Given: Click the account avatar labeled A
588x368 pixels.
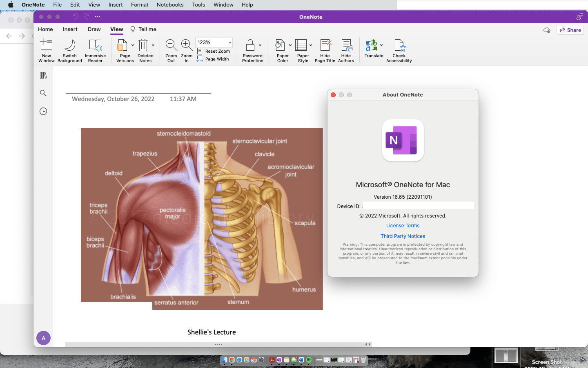Looking at the screenshot, I should pos(43,338).
